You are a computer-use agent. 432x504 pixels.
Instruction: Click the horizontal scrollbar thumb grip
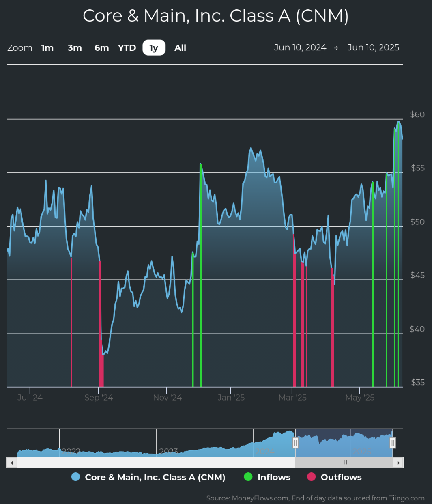pyautogui.click(x=344, y=463)
